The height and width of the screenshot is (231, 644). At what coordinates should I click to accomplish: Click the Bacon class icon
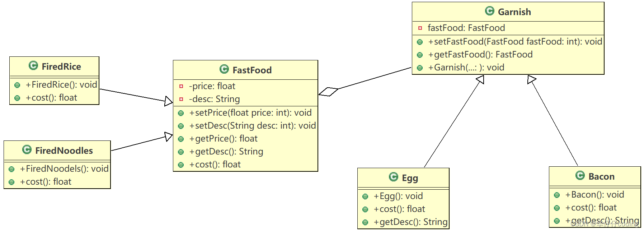tap(580, 175)
